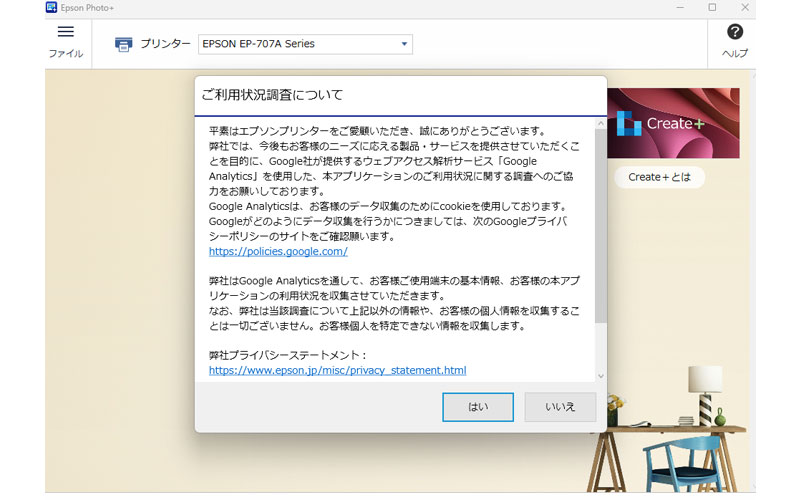Image resolution: width=800 pixels, height=500 pixels.
Task: Expand the EPSON EP-707A Series printer dropdown
Action: tap(305, 44)
